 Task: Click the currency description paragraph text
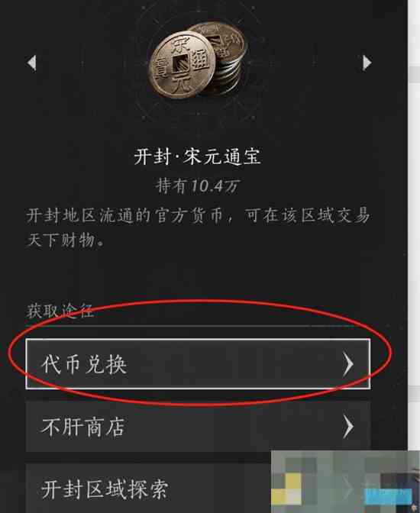coord(198,227)
